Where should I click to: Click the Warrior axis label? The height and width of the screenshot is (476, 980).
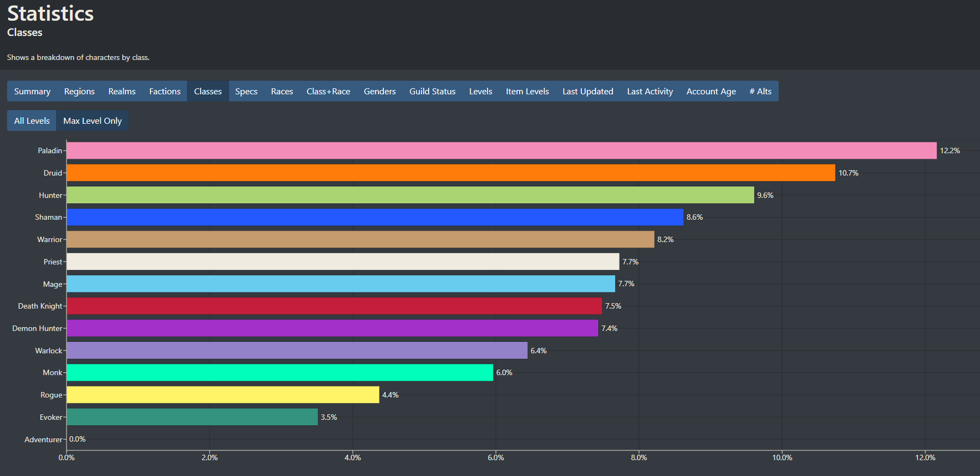tap(50, 239)
